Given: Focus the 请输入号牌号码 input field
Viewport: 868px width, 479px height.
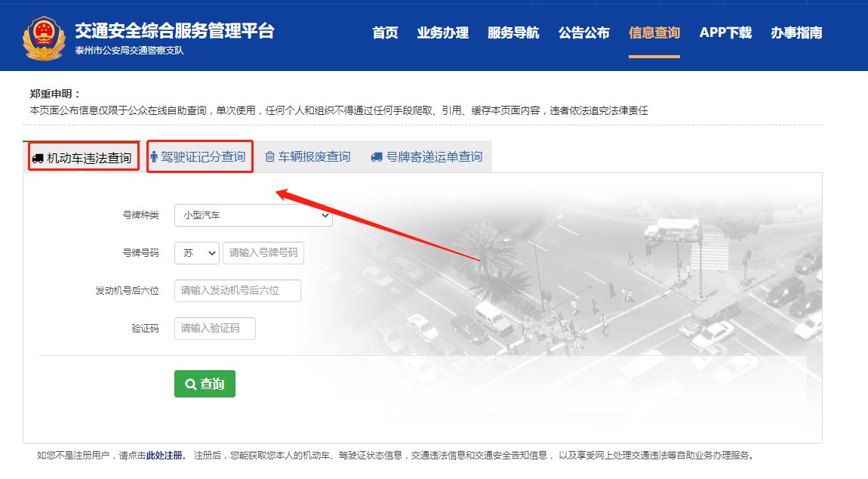Looking at the screenshot, I should pos(263,253).
